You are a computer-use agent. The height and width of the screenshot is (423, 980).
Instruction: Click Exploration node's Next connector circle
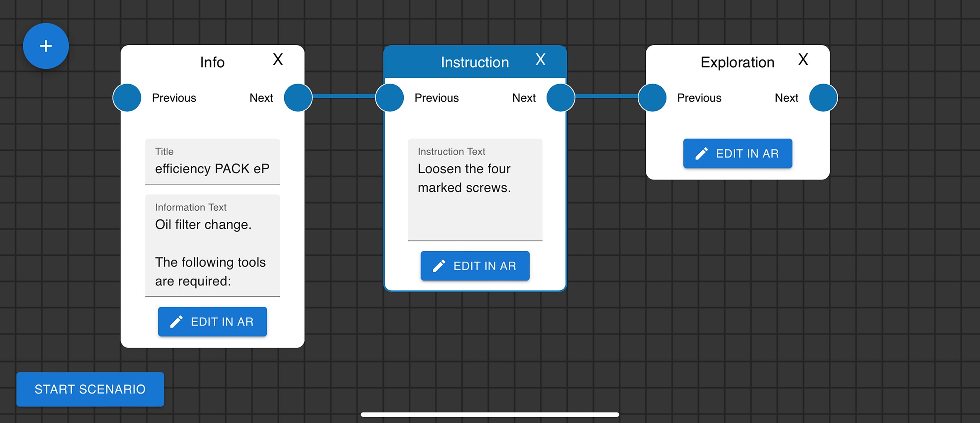(x=823, y=98)
